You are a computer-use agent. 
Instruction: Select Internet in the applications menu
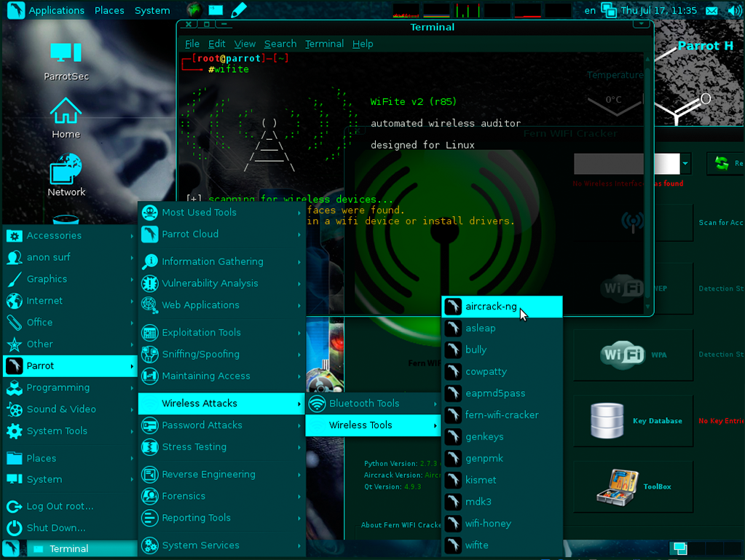(x=70, y=301)
